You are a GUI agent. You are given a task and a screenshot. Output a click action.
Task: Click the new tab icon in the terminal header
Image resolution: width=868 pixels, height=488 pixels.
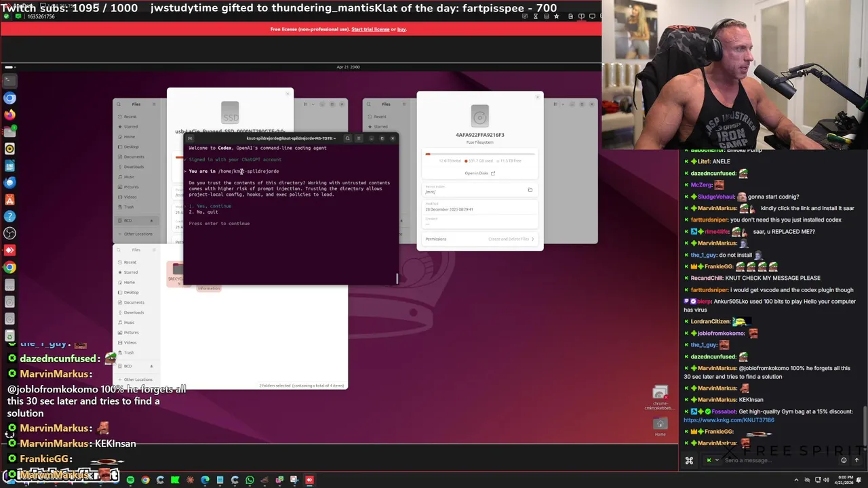[x=190, y=138]
